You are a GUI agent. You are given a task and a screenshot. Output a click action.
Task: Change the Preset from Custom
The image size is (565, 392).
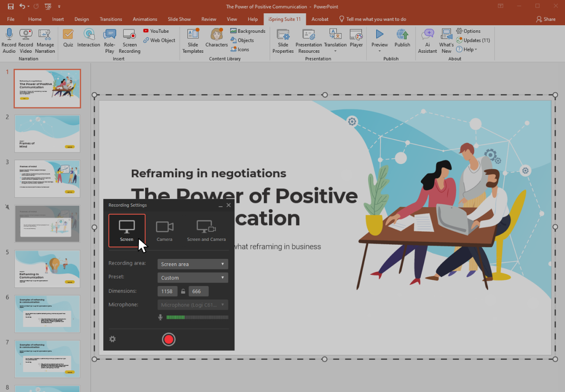192,277
